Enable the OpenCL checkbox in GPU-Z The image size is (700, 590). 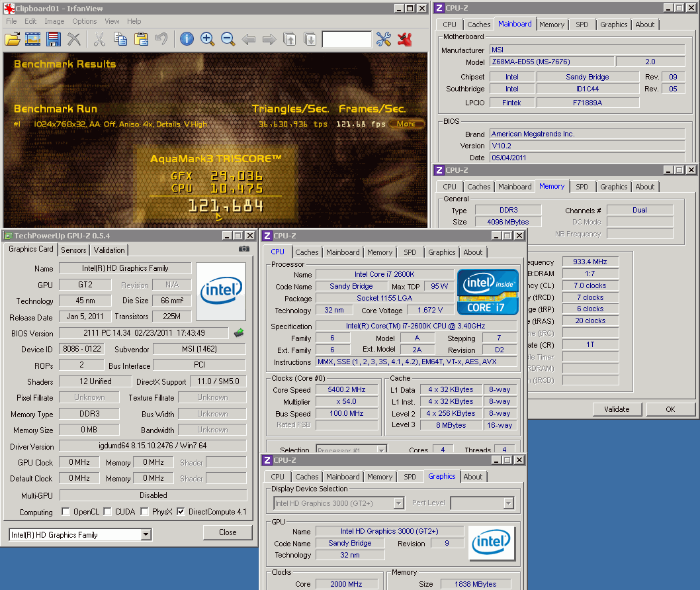click(66, 511)
